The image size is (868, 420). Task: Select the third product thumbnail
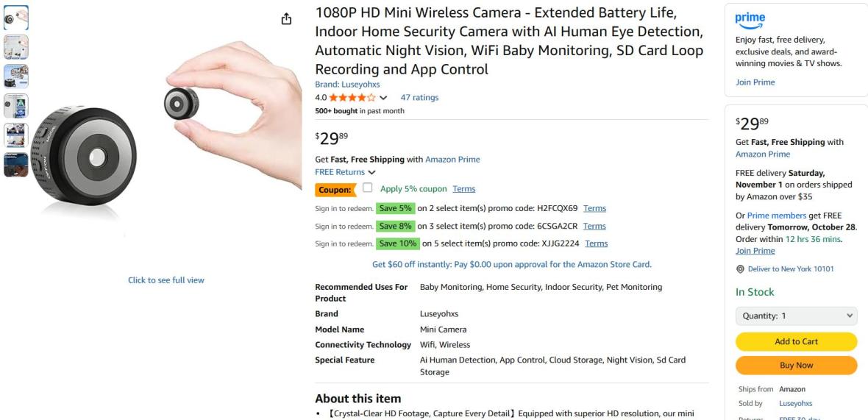(x=15, y=76)
